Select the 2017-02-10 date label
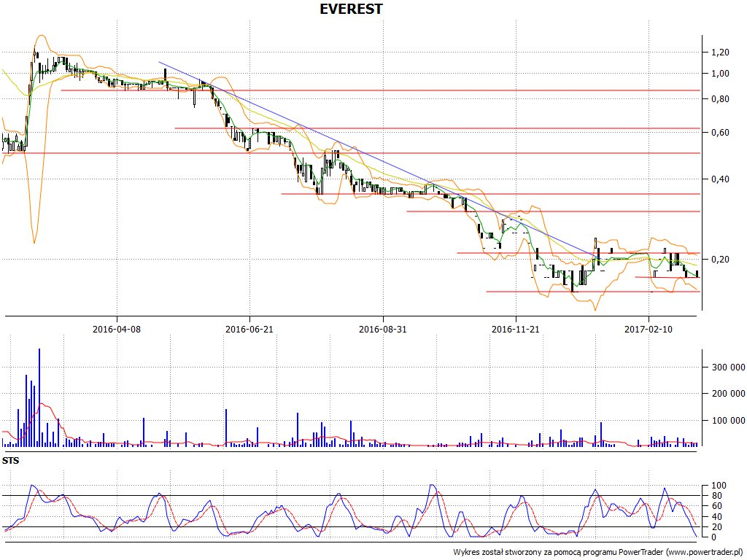The height and width of the screenshot is (560, 747). tap(649, 329)
